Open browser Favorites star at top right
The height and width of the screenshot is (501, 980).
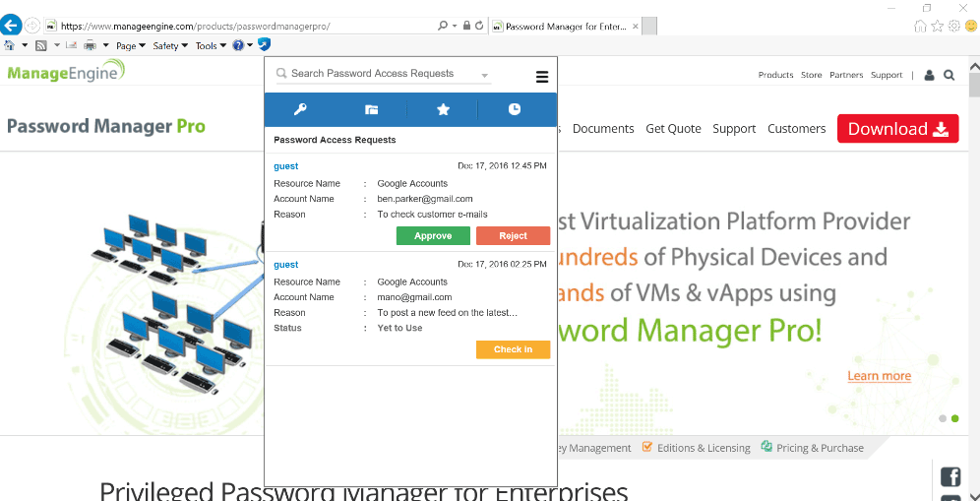click(937, 26)
